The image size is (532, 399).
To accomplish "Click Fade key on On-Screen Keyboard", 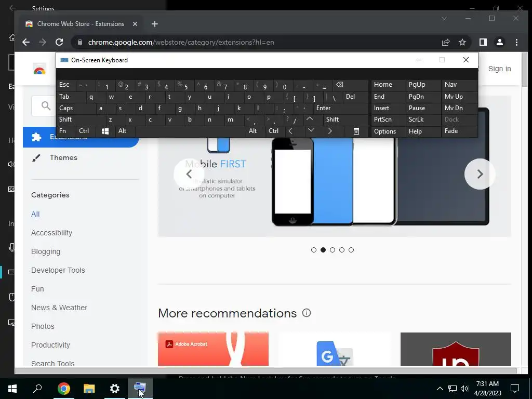I will coord(459,131).
